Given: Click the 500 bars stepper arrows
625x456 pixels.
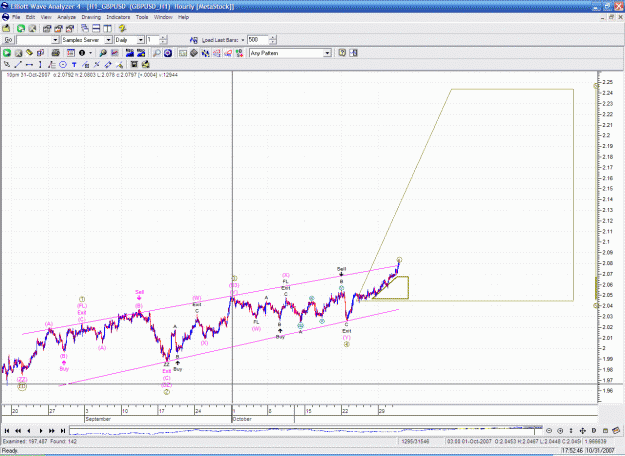Looking at the screenshot, I should [273, 40].
